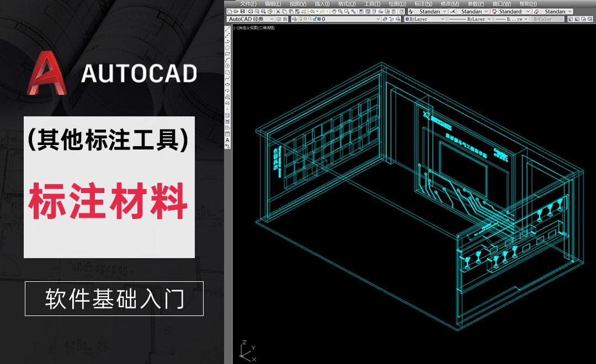Select the Hatch tool
This screenshot has width=596, height=364.
[x=228, y=115]
